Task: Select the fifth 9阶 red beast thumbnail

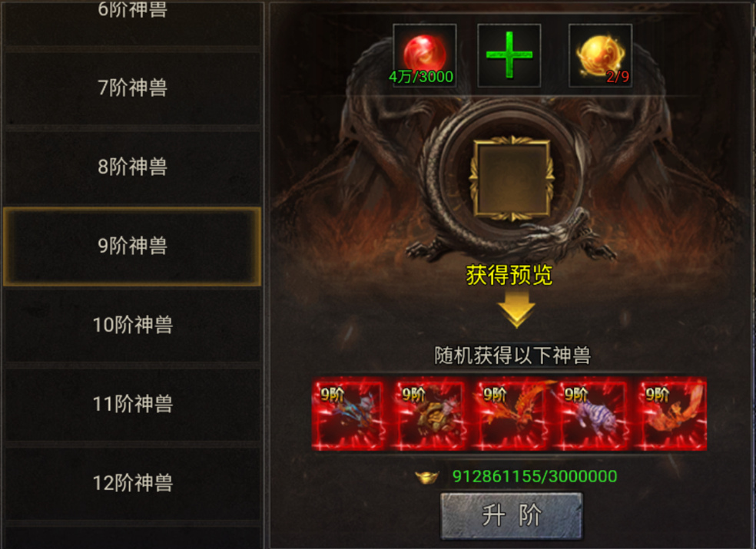Action: (x=672, y=414)
